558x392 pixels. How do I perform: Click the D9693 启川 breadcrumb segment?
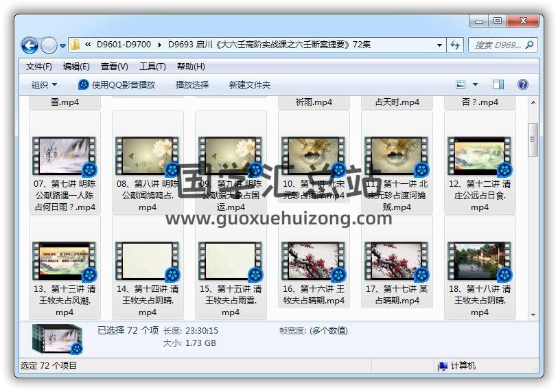[269, 45]
